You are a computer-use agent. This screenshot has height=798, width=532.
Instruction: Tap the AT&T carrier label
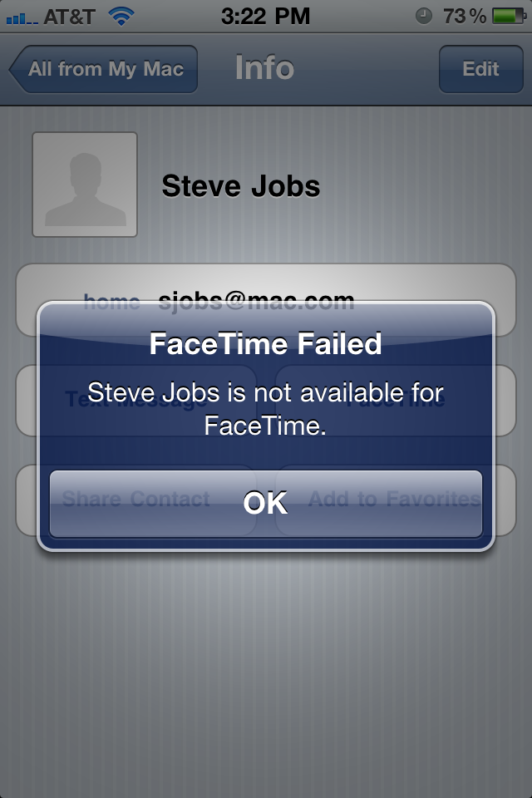click(69, 17)
